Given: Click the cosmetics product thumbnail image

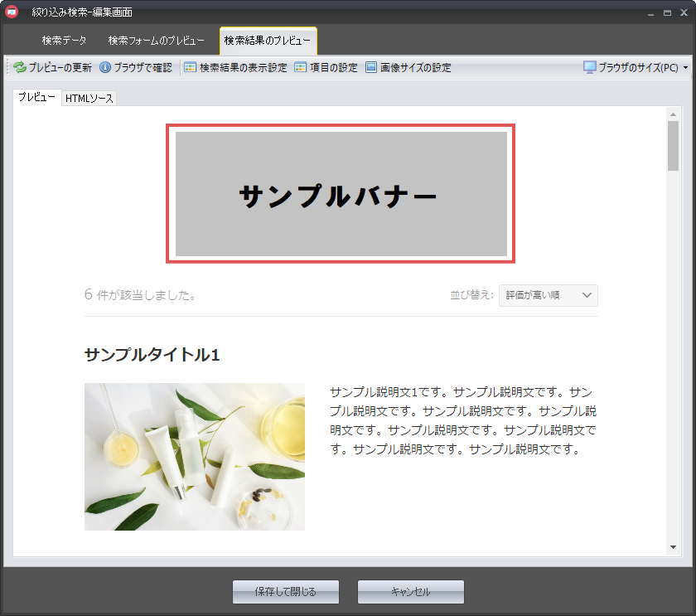Looking at the screenshot, I should click(194, 456).
